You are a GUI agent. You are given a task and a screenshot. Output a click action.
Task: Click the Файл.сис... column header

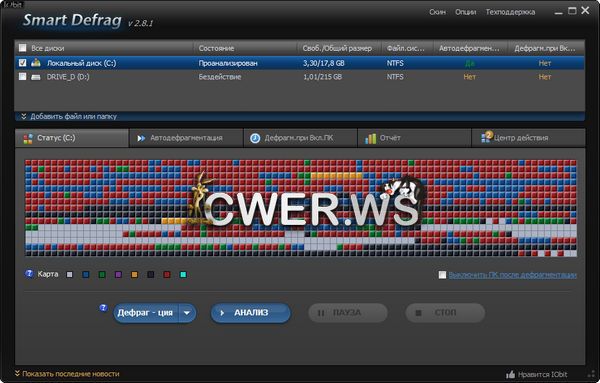[x=407, y=48]
